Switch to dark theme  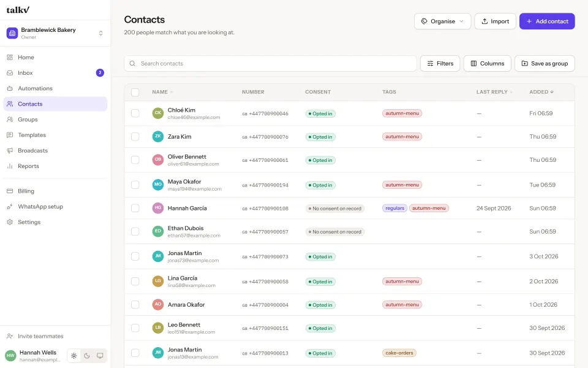coord(87,356)
